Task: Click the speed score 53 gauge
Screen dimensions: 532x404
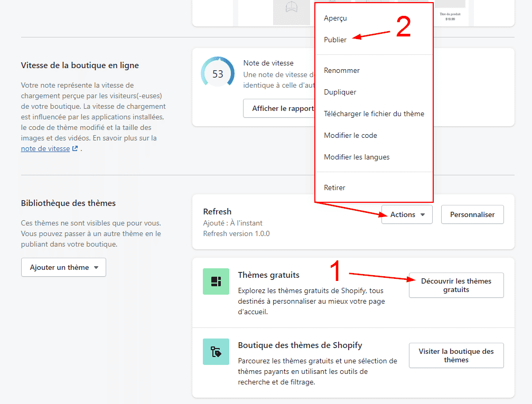Action: (218, 74)
